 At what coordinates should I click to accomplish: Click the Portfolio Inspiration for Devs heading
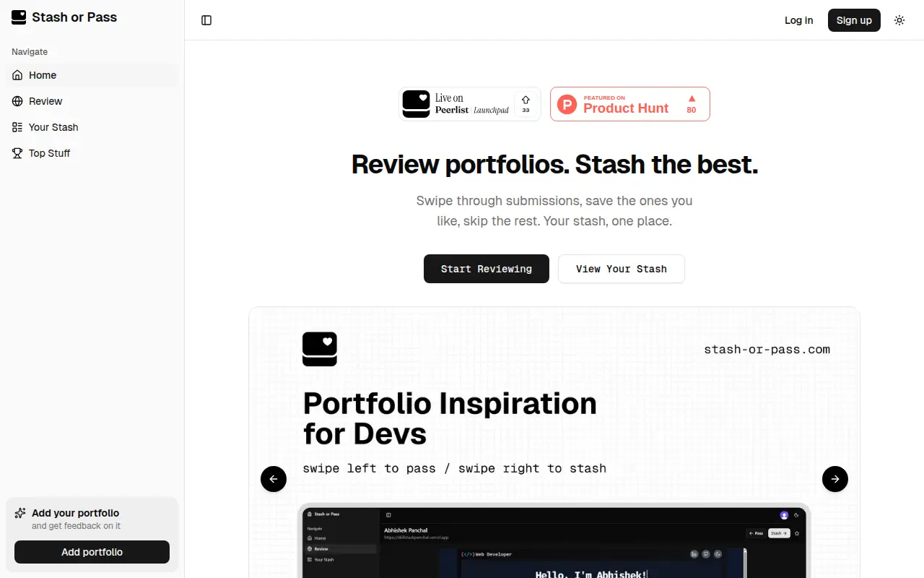[450, 418]
